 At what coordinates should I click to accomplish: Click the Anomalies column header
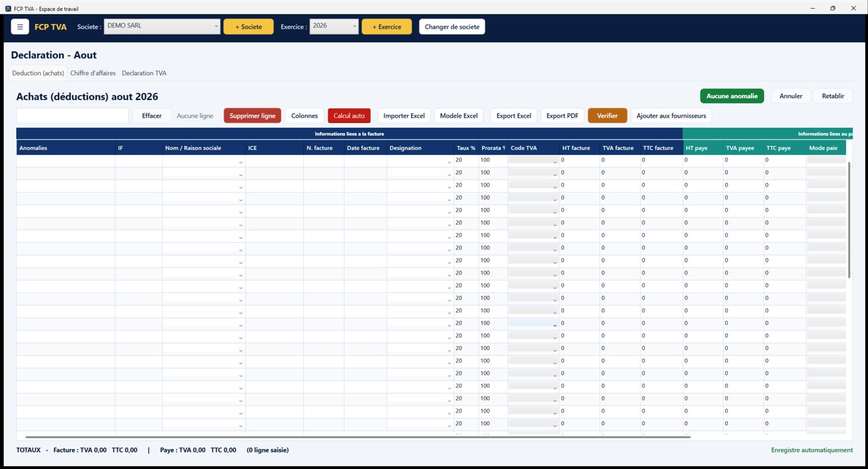(65, 148)
